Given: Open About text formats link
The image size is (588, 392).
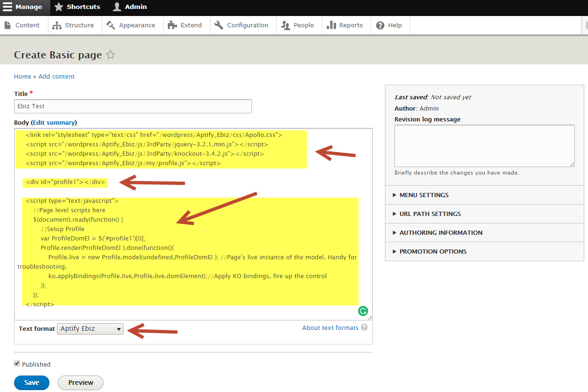Looking at the screenshot, I should point(330,328).
